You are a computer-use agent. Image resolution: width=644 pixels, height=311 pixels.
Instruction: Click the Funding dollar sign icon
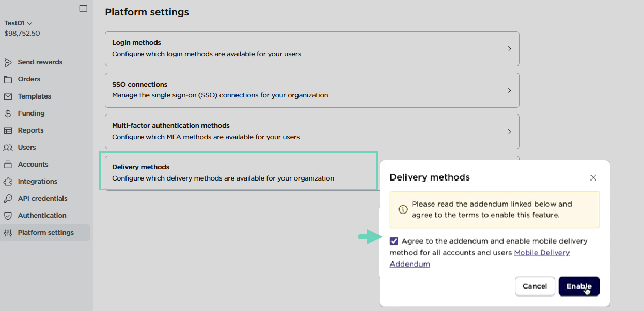click(8, 113)
